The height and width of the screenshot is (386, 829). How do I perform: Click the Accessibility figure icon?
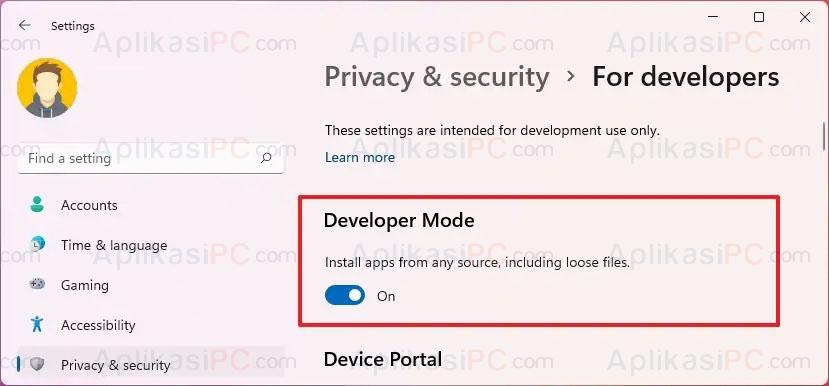36,324
